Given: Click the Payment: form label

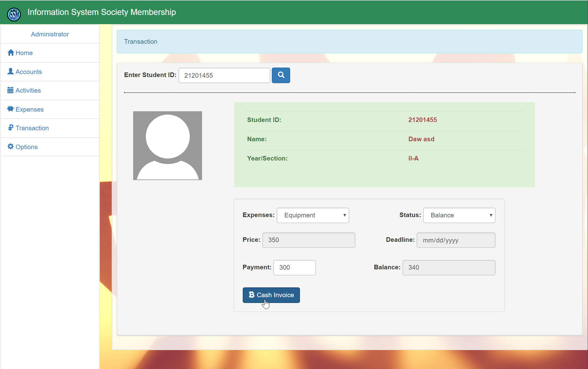Looking at the screenshot, I should tap(257, 267).
